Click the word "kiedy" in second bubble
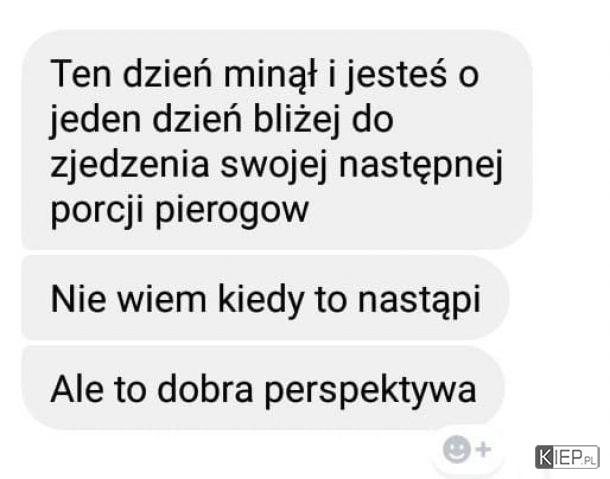The height and width of the screenshot is (479, 610). pyautogui.click(x=261, y=299)
